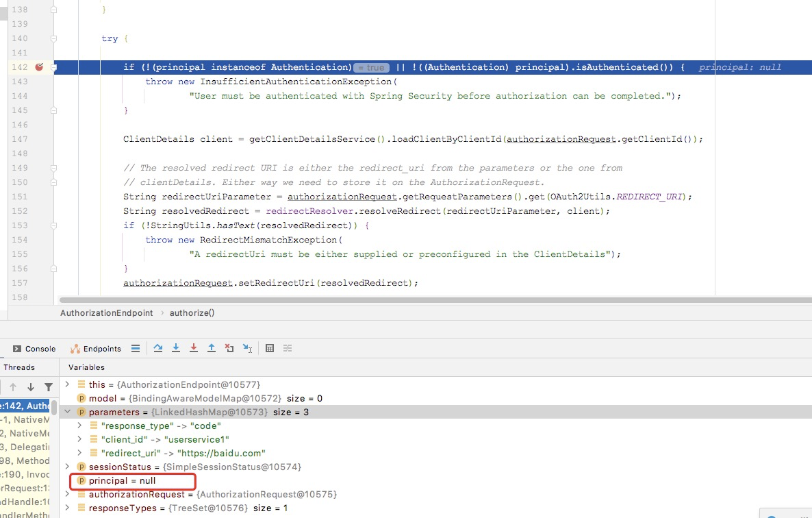Expand the sessionStatus variable node
This screenshot has width=812, height=518.
tap(66, 467)
